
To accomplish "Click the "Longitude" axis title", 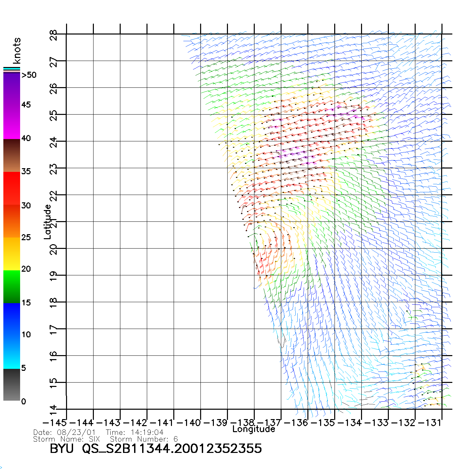I will [254, 429].
